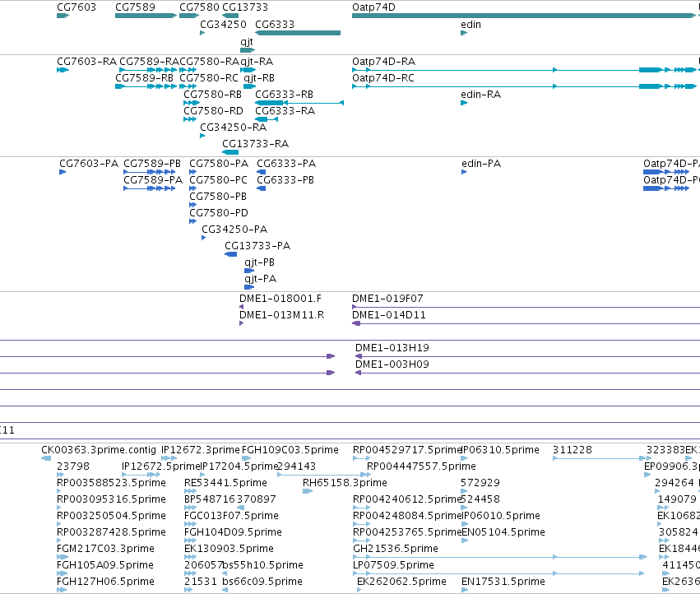Click EST bs55h10.5prime

[263, 565]
